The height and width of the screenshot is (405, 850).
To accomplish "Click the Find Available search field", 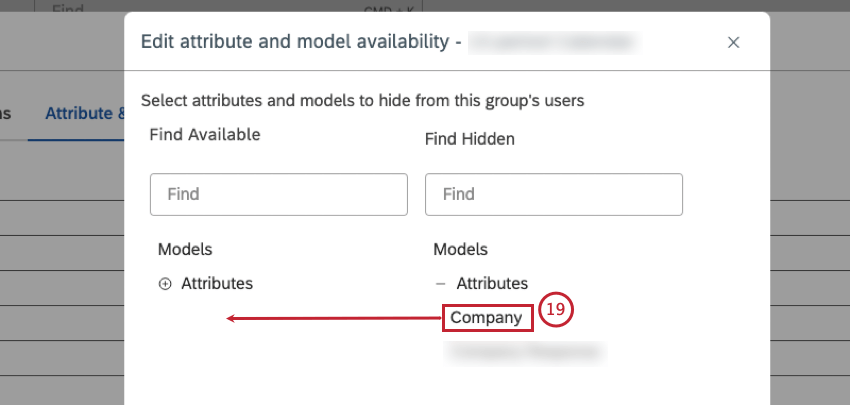I will [278, 194].
